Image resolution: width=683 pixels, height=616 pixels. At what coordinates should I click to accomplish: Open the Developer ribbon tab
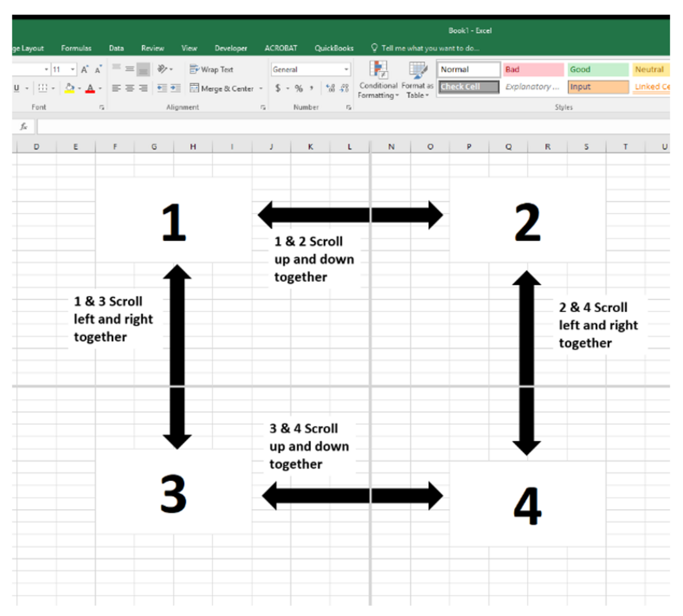(231, 48)
